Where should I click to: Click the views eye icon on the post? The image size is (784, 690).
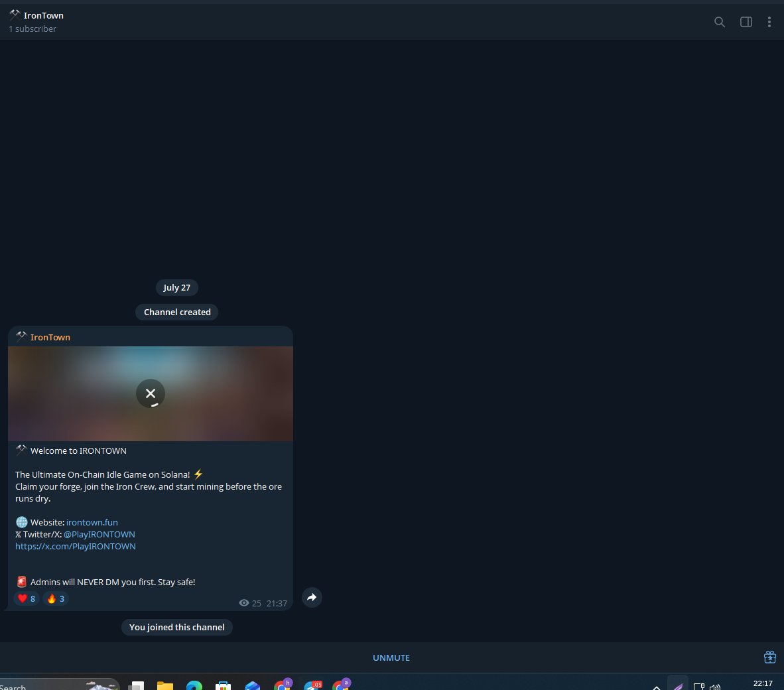244,603
